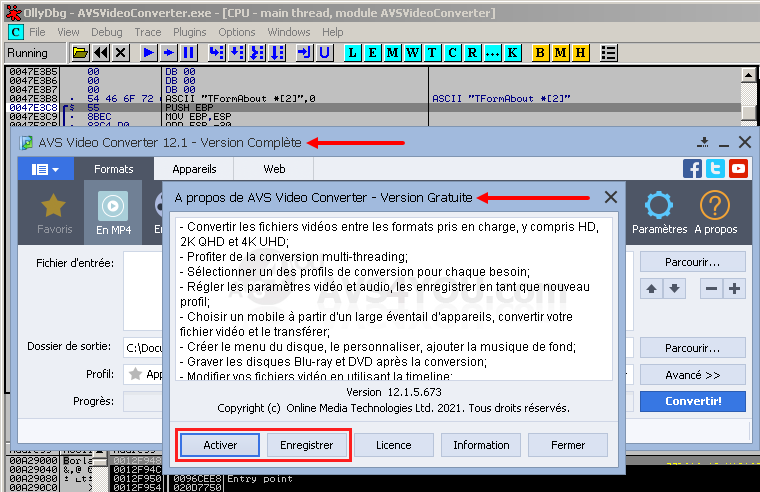
Task: Open appearance options list icon
Action: coord(608,52)
